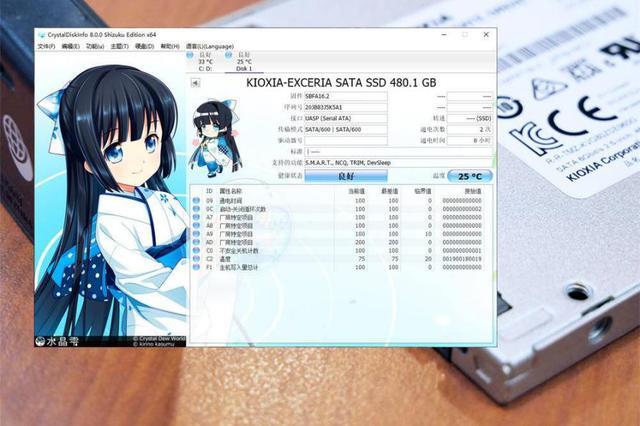The width and height of the screenshot is (640, 426).
Task: Click the status icon of row C0
Action: pos(196,250)
